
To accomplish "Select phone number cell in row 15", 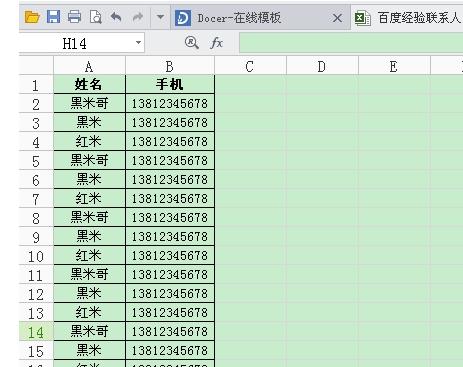I will coord(170,350).
